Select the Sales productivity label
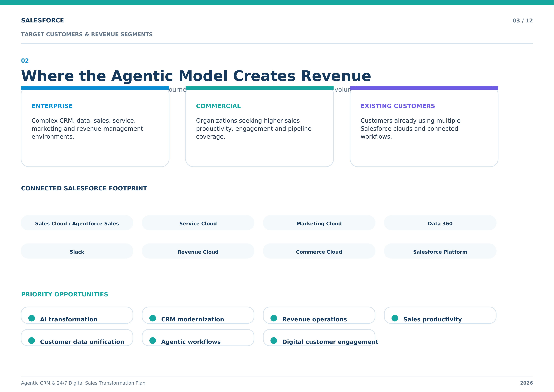Screen dimensions: 554x392 [x=432, y=320]
